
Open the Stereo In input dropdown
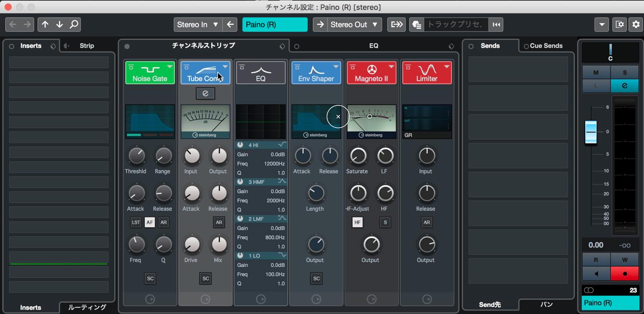[x=198, y=24]
